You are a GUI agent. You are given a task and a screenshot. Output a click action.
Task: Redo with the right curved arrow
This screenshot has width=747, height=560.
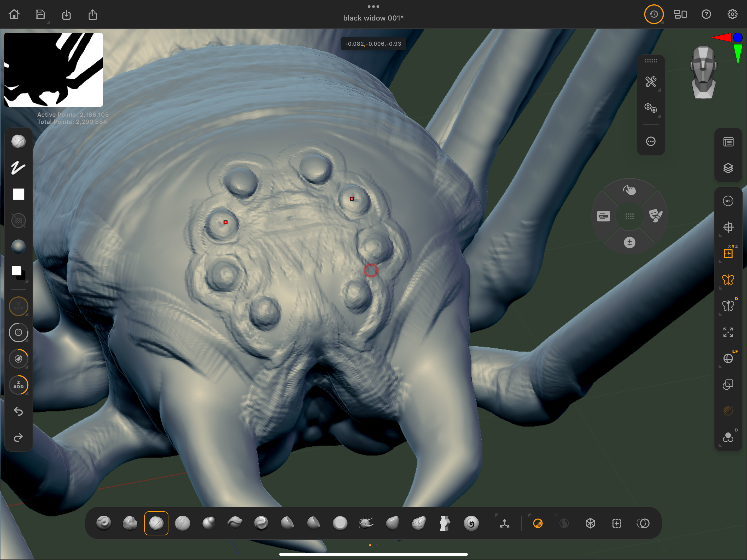pyautogui.click(x=18, y=437)
